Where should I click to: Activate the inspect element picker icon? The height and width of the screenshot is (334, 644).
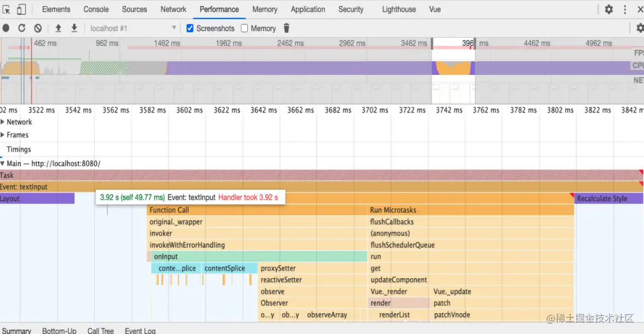tap(6, 9)
